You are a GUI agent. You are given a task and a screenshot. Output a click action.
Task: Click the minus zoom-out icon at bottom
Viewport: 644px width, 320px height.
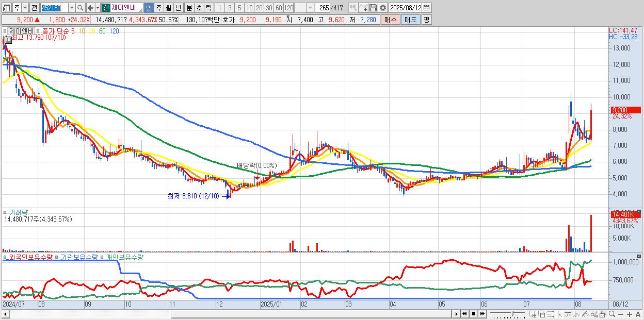[x=620, y=314]
